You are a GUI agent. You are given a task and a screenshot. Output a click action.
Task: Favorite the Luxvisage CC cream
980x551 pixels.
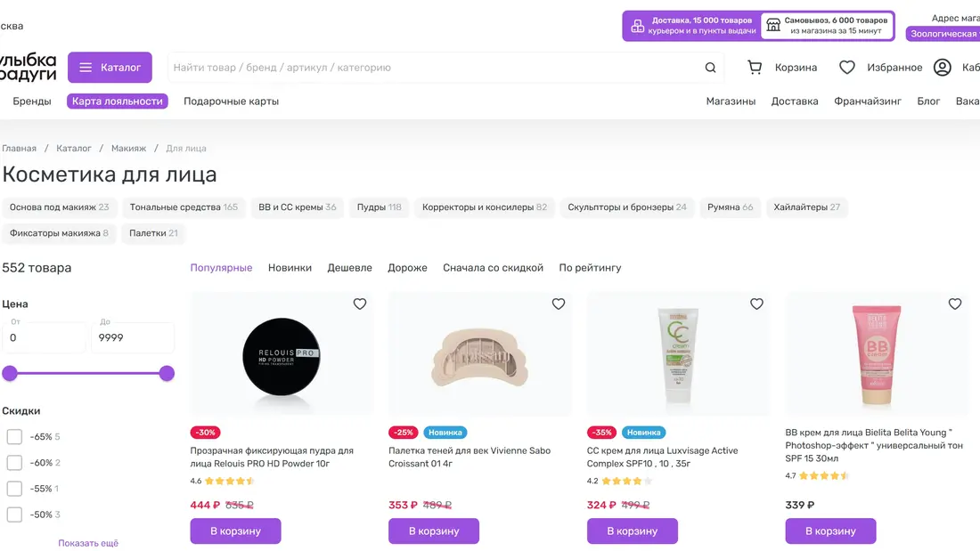tap(756, 304)
